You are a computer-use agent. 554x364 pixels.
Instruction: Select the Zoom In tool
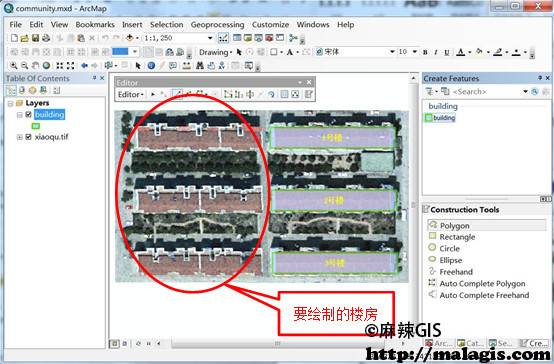13,65
